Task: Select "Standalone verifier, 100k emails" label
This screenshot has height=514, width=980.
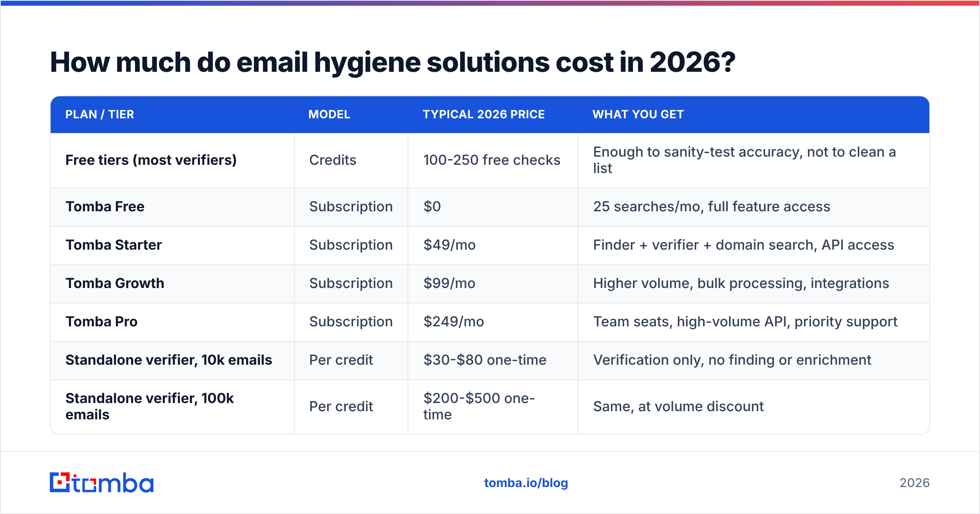Action: pos(149,406)
